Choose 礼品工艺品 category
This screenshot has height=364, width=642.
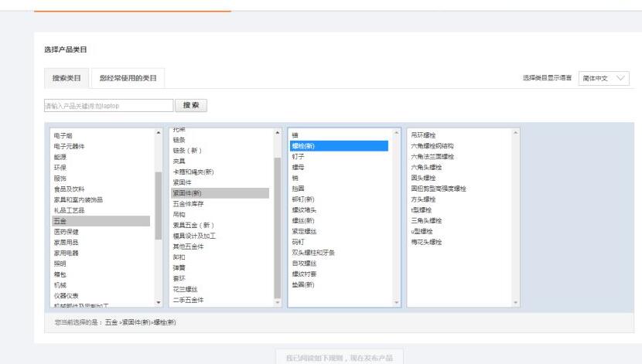pos(69,209)
